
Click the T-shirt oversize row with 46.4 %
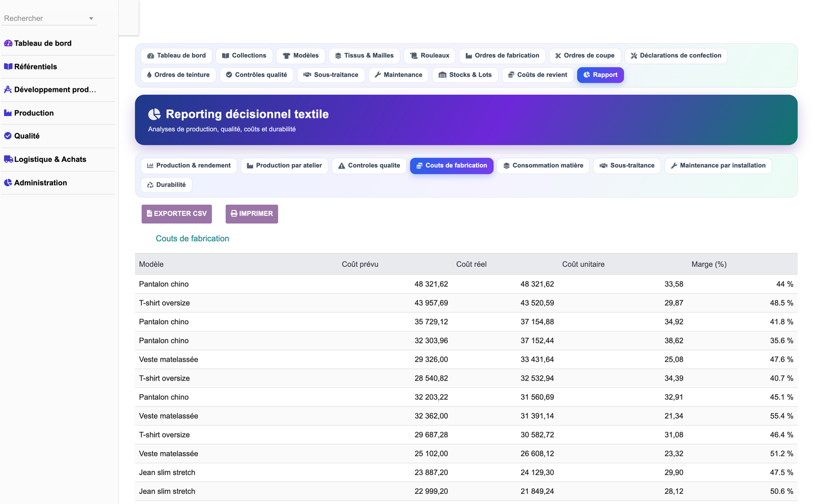click(x=466, y=435)
